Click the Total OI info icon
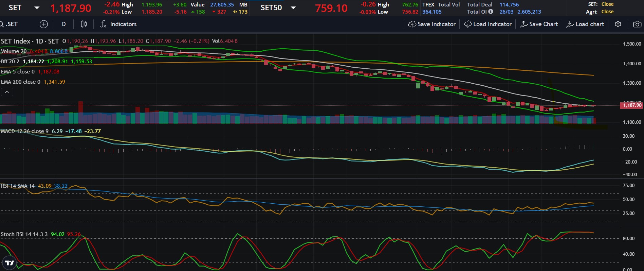Viewport: 644px width, 271px height. 491,12
